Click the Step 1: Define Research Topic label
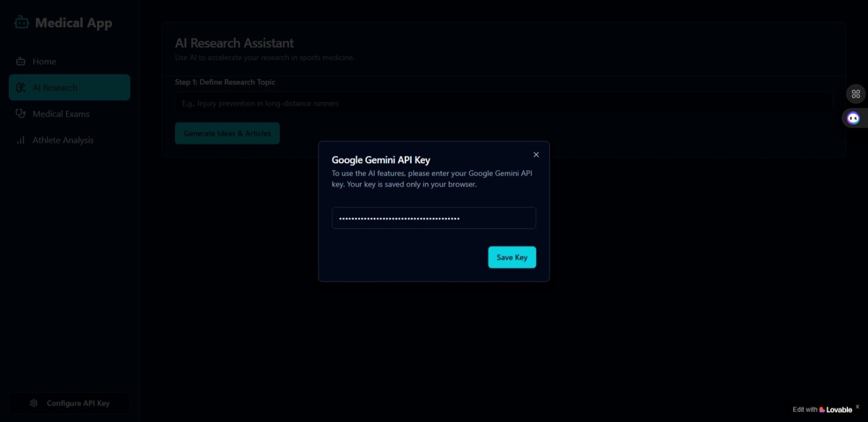868x422 pixels. [225, 82]
